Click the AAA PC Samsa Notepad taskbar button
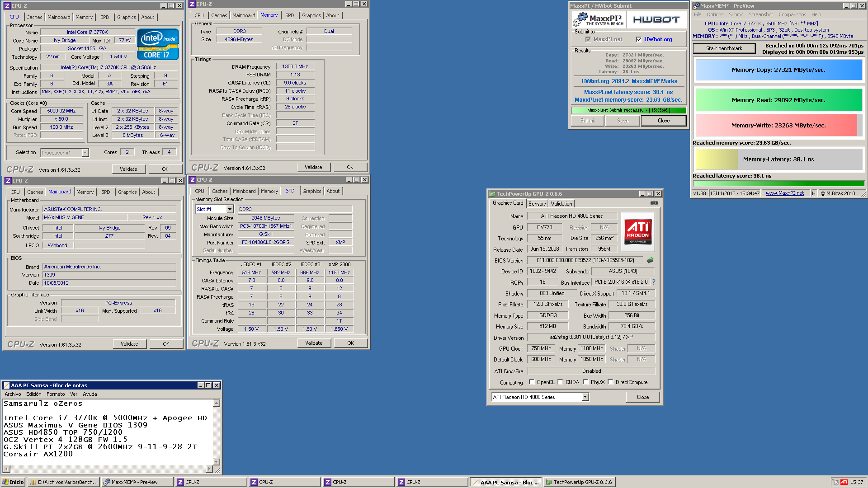Image resolution: width=868 pixels, height=488 pixels. 505,482
